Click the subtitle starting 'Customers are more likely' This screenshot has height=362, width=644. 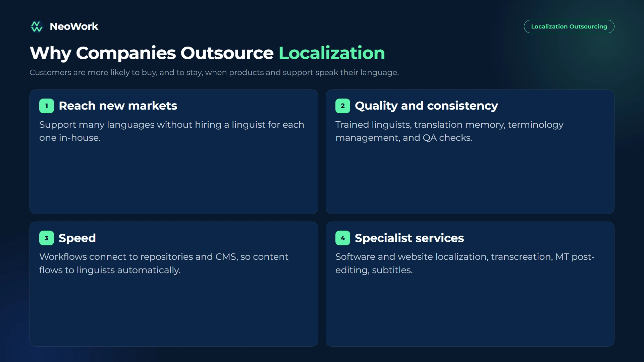tap(214, 72)
